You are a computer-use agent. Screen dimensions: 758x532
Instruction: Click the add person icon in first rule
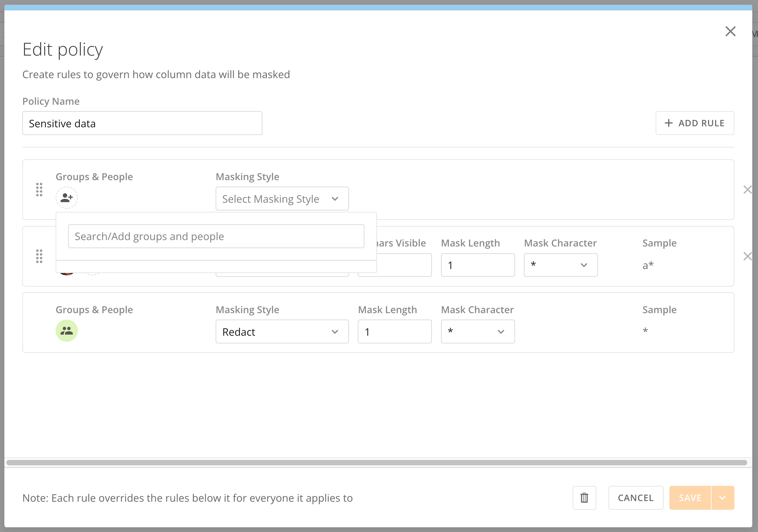67,198
